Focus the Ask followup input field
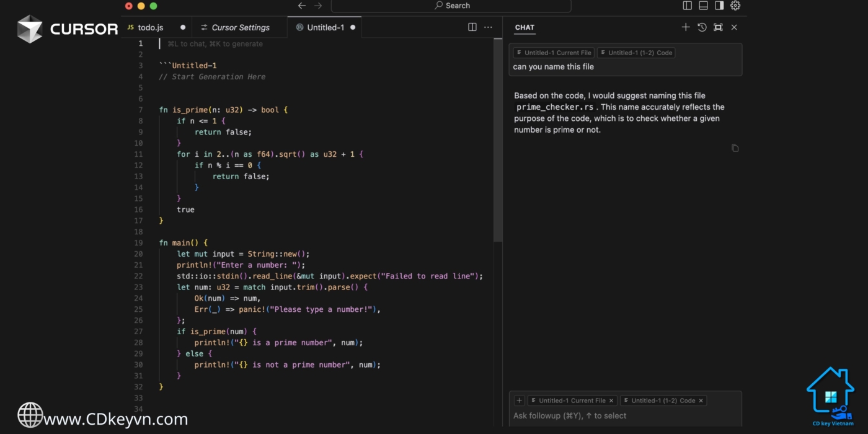The height and width of the screenshot is (434, 868). (625, 416)
